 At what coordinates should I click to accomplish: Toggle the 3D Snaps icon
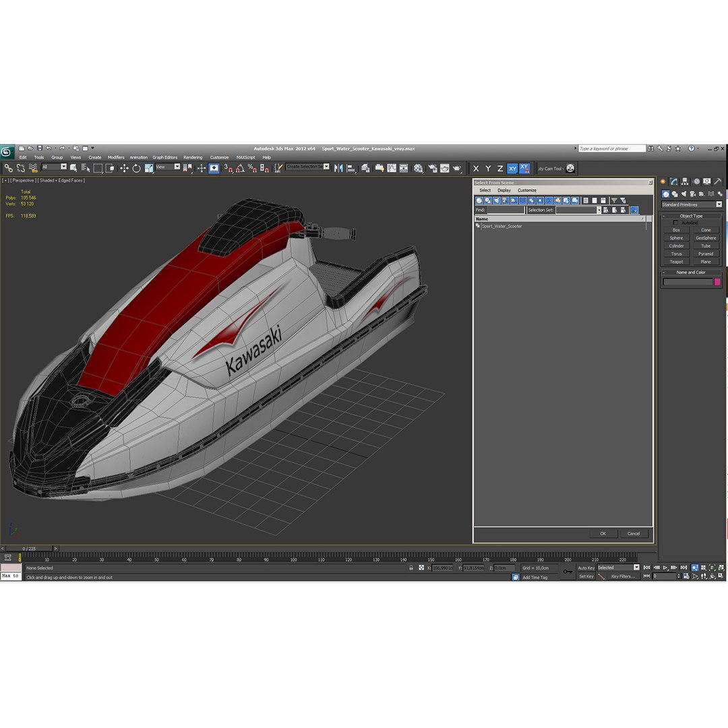[x=228, y=168]
